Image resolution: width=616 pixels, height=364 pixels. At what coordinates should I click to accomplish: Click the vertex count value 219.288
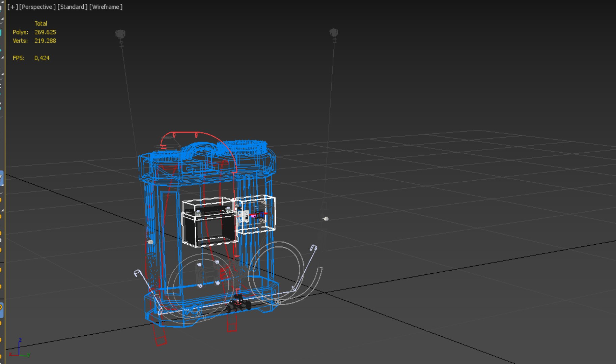pos(45,41)
